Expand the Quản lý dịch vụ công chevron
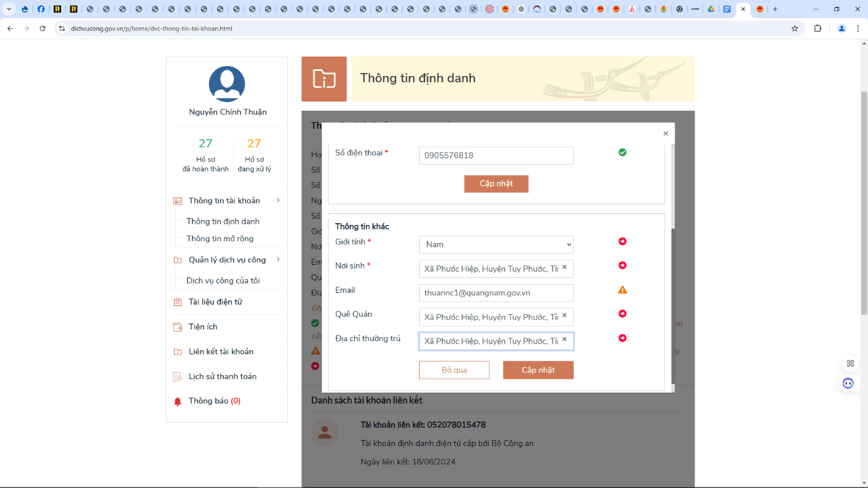This screenshot has height=488, width=868. [278, 260]
